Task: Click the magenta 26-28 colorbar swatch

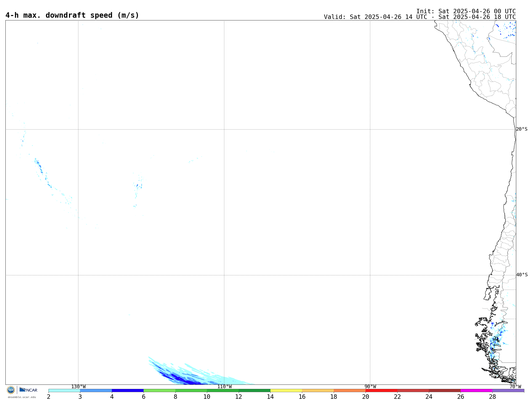Action: tap(476, 391)
